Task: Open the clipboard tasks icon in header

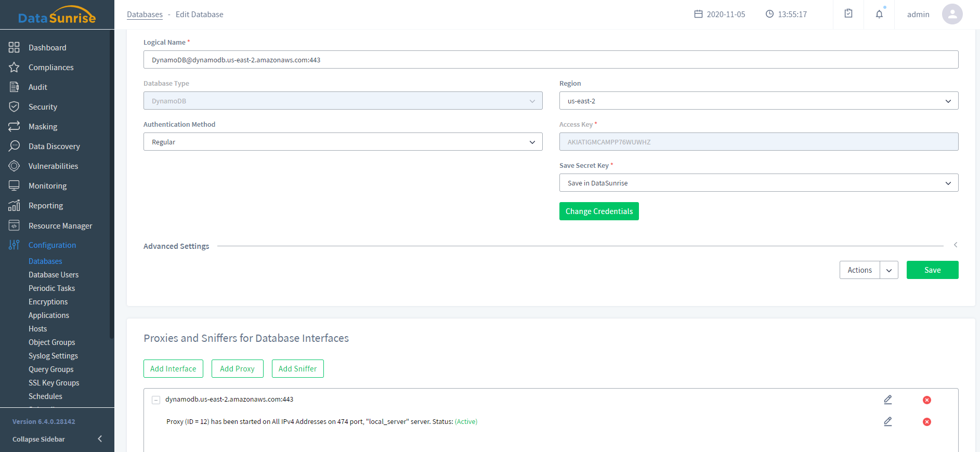Action: tap(848, 14)
